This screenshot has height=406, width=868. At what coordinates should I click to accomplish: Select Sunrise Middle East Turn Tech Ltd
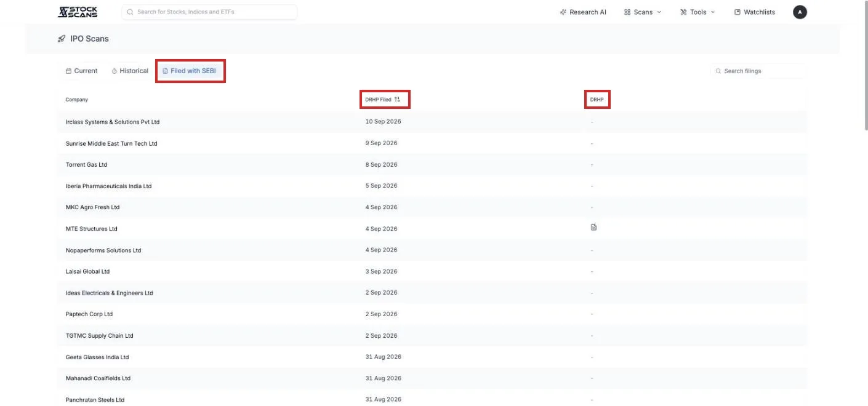coord(111,143)
